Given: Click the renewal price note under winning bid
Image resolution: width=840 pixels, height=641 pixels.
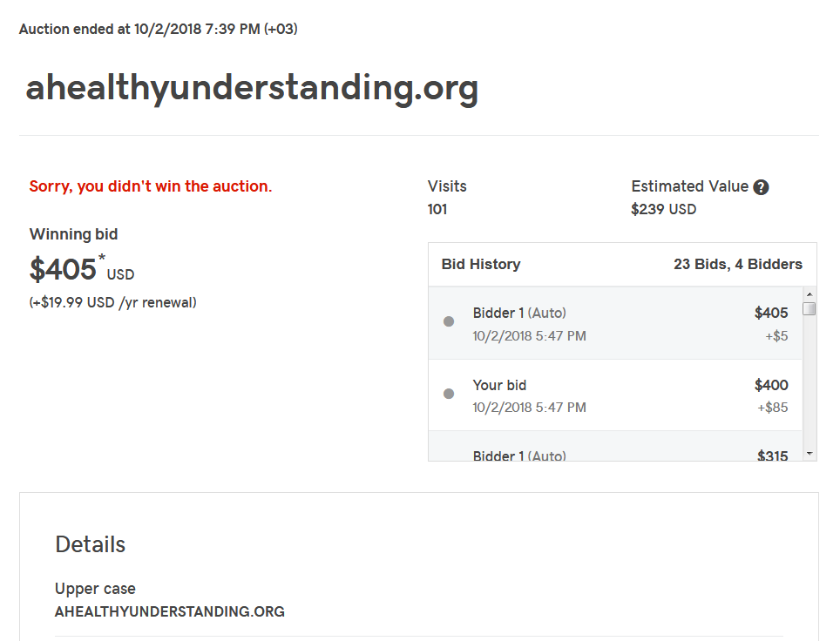Looking at the screenshot, I should 113,302.
